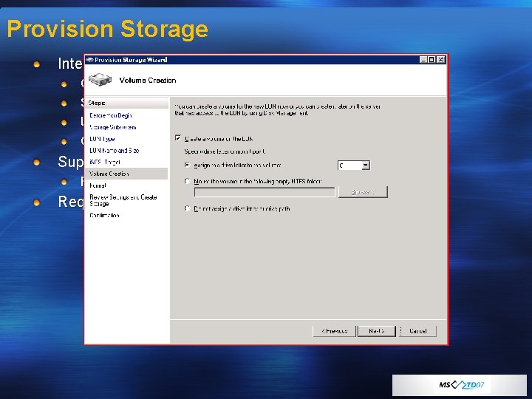Go back with the Previous button
The image size is (532, 399).
click(334, 331)
